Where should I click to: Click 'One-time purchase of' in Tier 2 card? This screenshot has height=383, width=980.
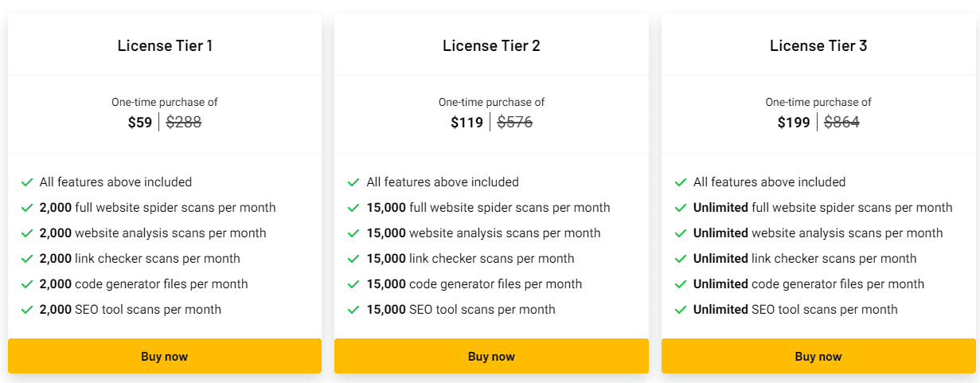[491, 102]
